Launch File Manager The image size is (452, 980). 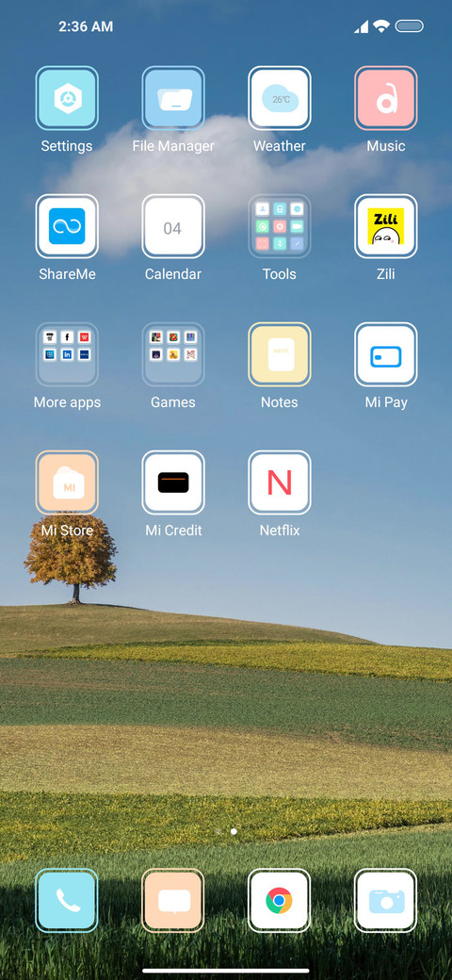tap(173, 98)
